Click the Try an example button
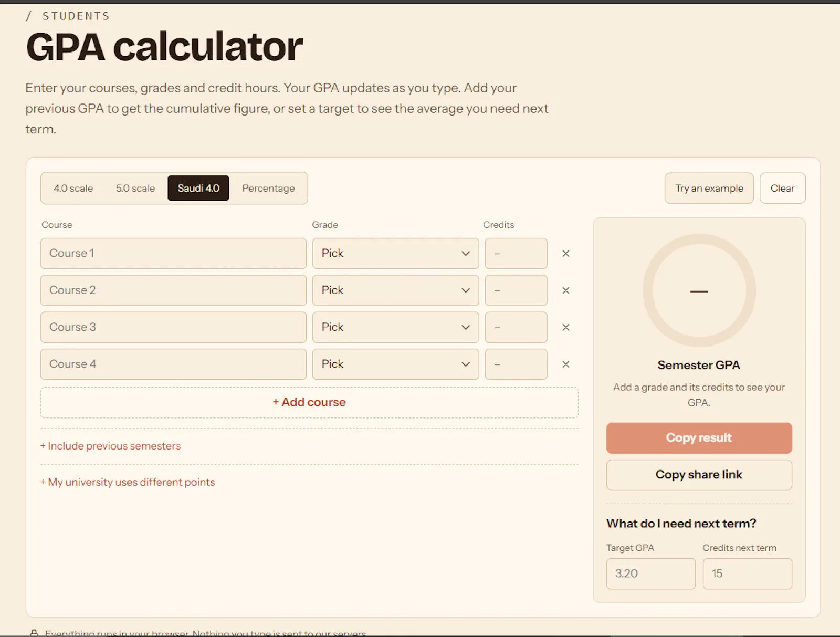Viewport: 840px width, 637px height. click(709, 188)
